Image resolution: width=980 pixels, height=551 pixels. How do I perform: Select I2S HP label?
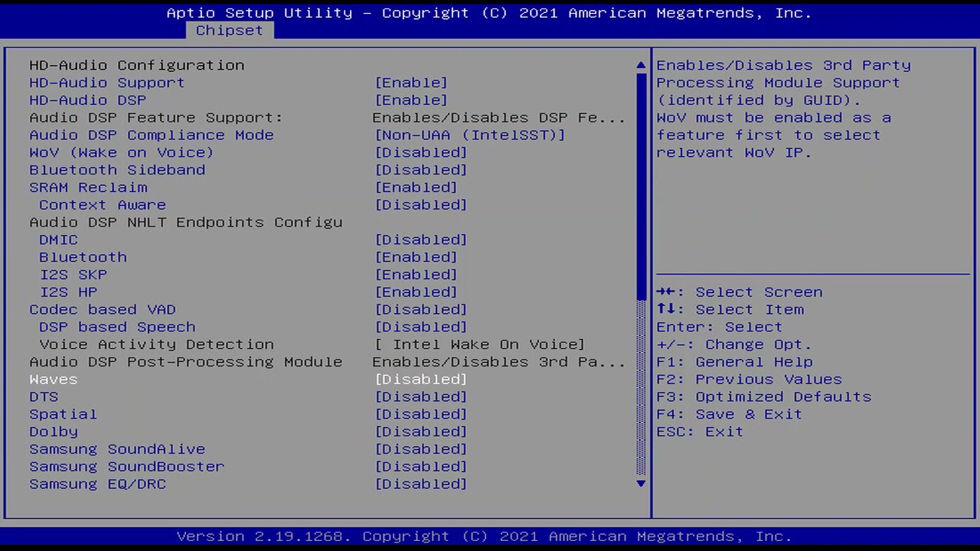tap(68, 292)
